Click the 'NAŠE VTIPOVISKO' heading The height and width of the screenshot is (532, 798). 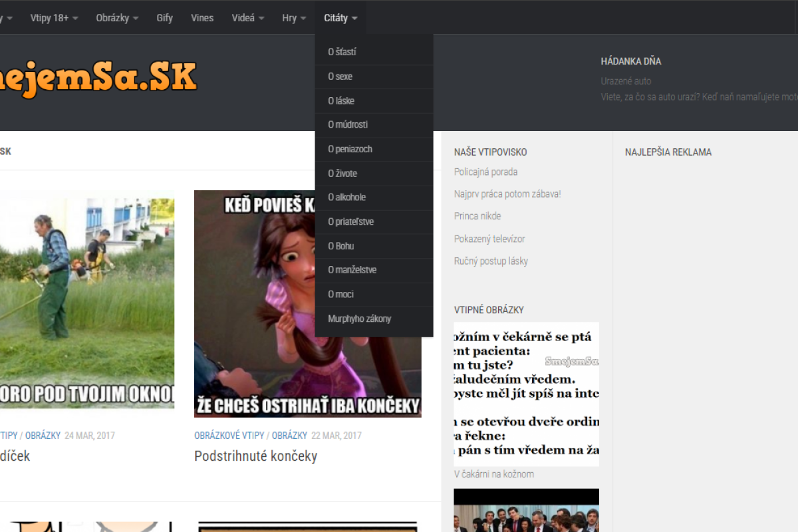click(x=491, y=152)
